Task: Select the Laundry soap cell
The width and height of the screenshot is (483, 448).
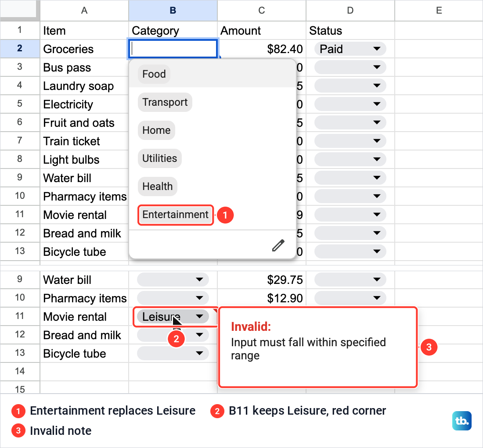Action: pos(84,86)
